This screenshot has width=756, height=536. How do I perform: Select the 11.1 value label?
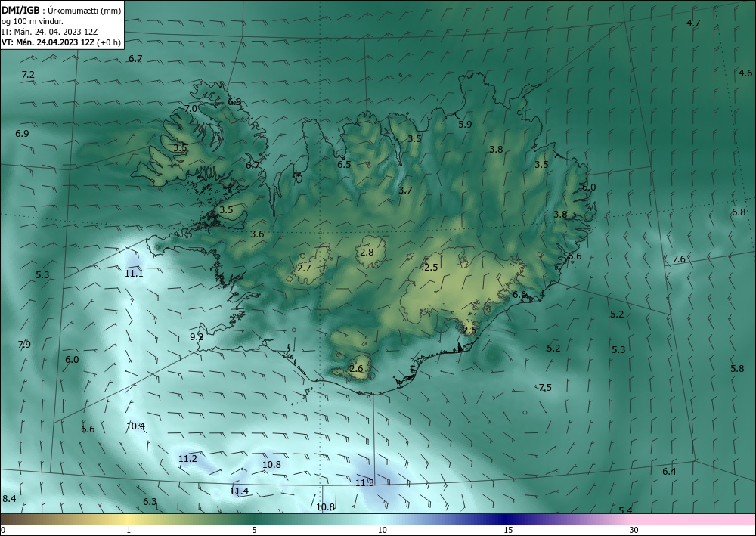coord(134,274)
